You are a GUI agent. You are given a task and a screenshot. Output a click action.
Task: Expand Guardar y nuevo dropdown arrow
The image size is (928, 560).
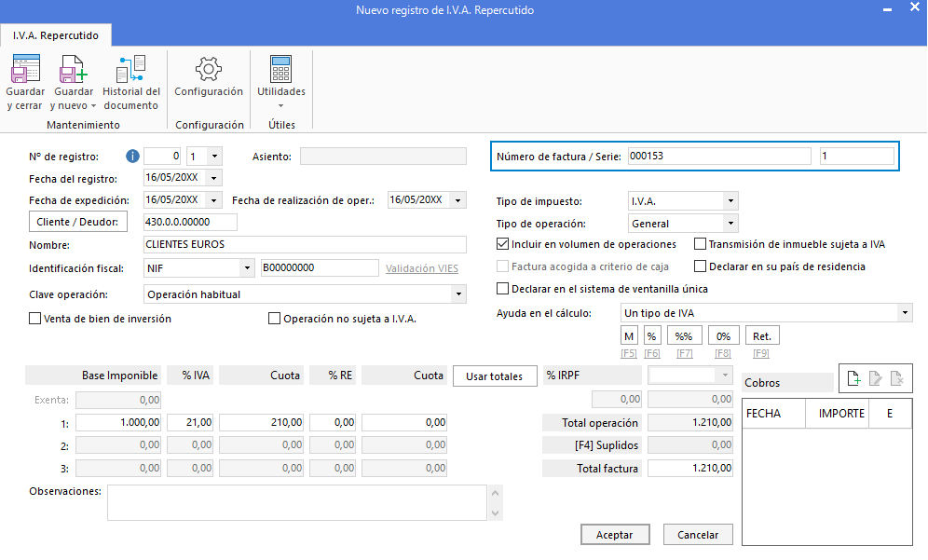point(93,106)
